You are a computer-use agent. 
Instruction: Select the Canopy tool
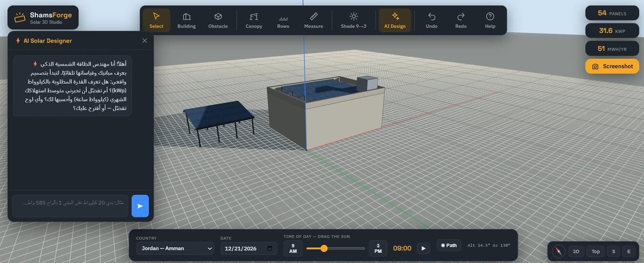click(254, 20)
